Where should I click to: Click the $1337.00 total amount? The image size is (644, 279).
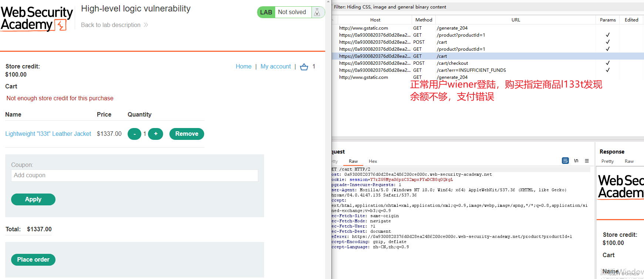click(x=39, y=229)
